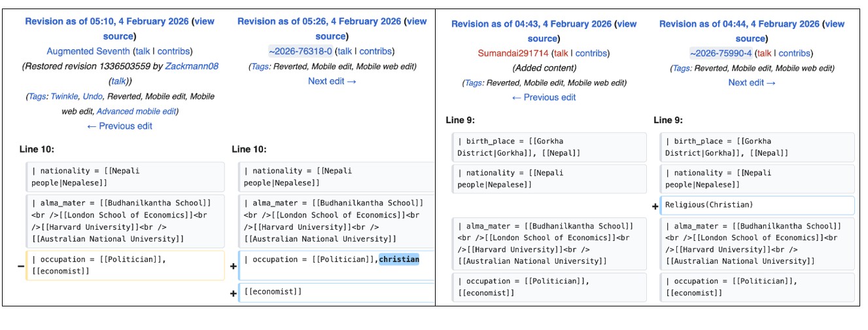The width and height of the screenshot is (868, 330).
Task: Open the 04:44, 4 February 2026 revision link
Action: tap(739, 24)
